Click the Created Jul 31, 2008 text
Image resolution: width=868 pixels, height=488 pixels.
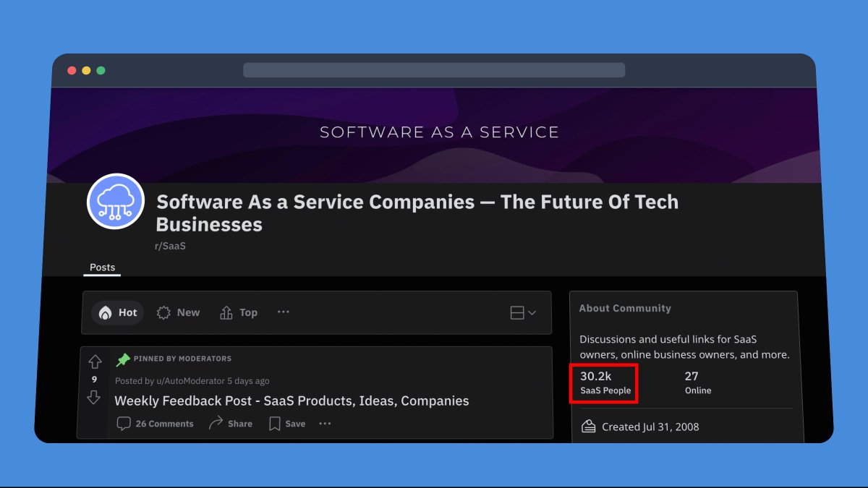[x=650, y=427]
